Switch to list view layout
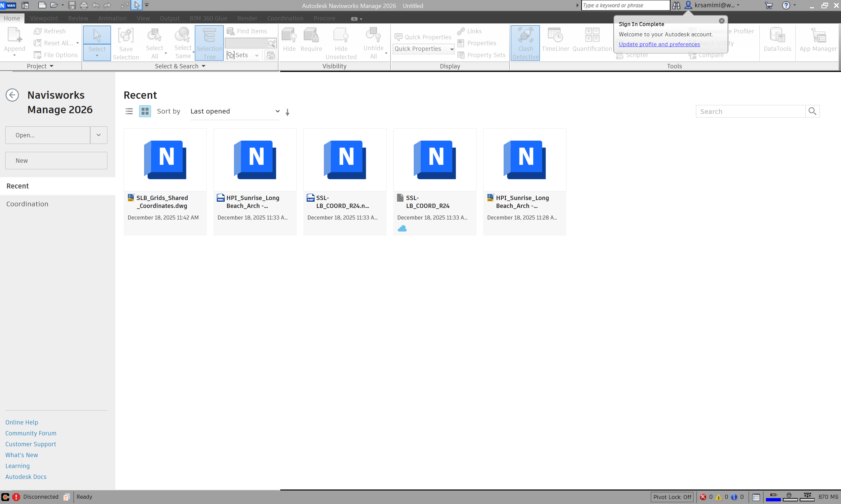Screen dimensions: 841x504 tap(129, 111)
